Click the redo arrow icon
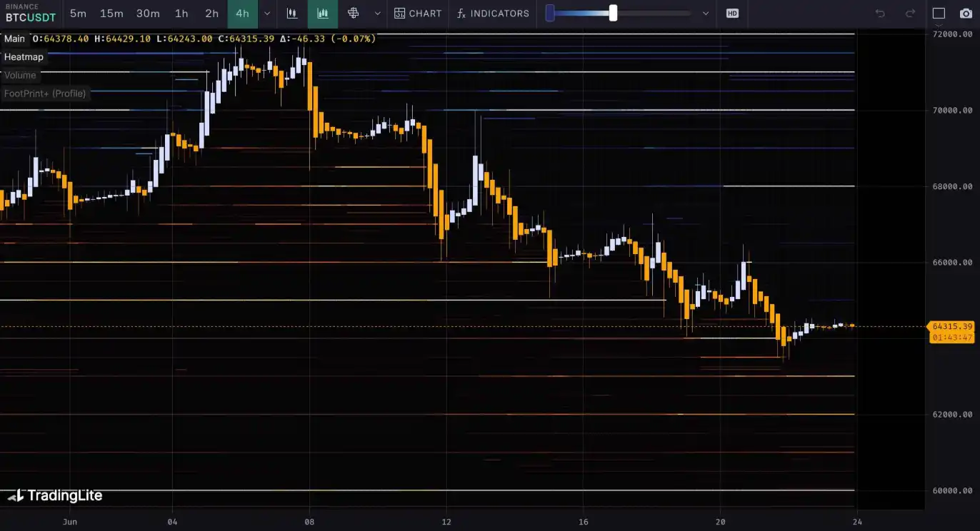This screenshot has height=531, width=980. point(910,14)
